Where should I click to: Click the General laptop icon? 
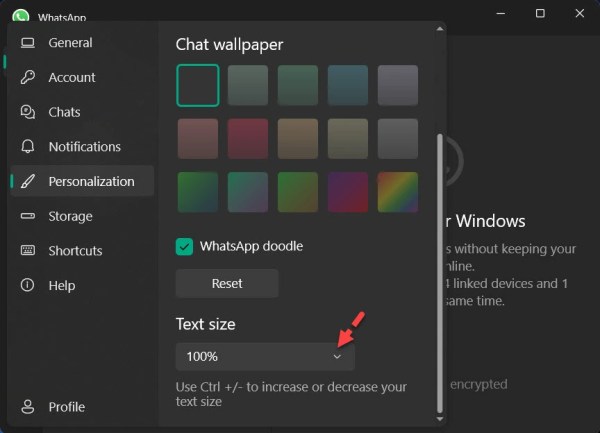pyautogui.click(x=28, y=43)
